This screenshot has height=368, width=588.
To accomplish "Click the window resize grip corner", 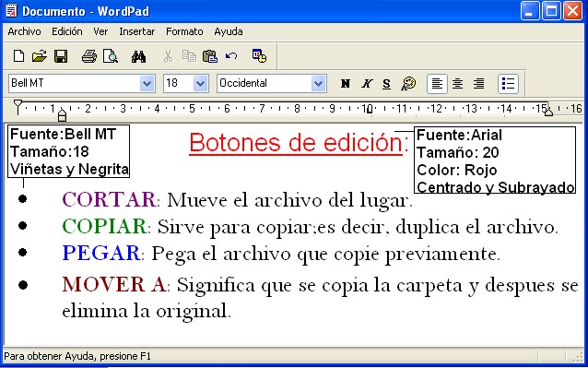I will pyautogui.click(x=578, y=357).
